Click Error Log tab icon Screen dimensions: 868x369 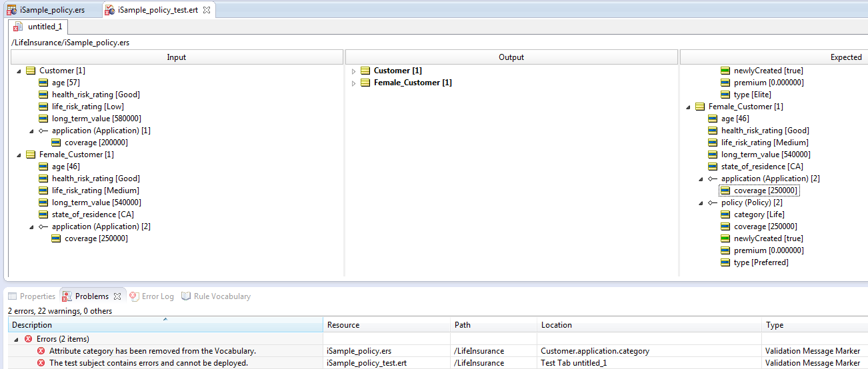pyautogui.click(x=134, y=296)
